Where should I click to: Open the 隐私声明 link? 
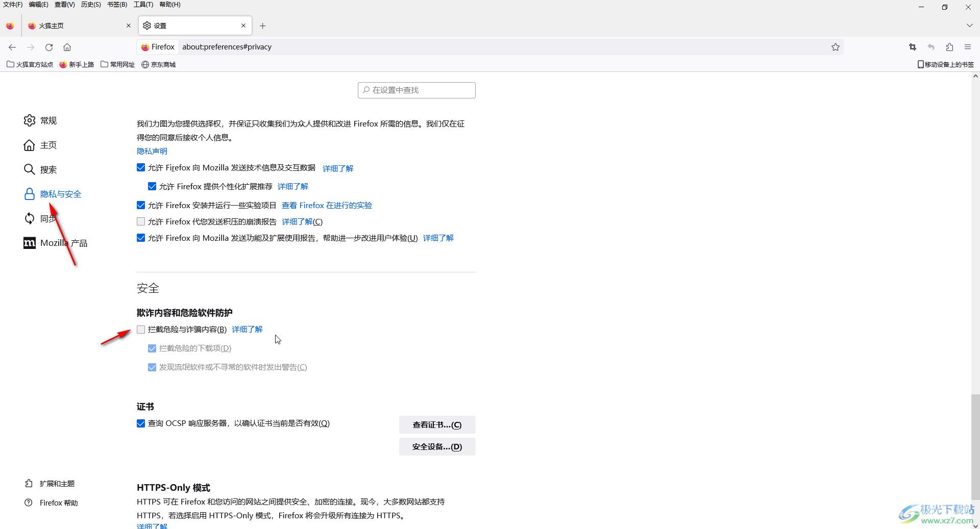coord(152,151)
